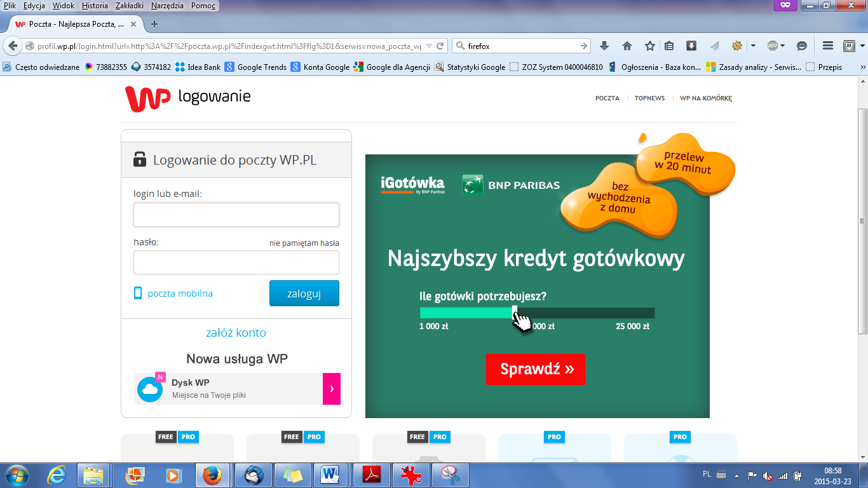
Task: Open the Widok menu
Action: [63, 6]
